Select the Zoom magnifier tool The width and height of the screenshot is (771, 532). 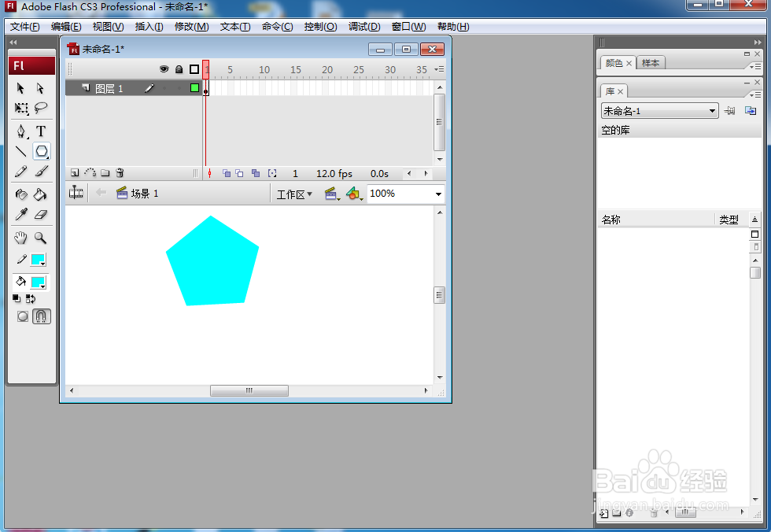tap(41, 238)
